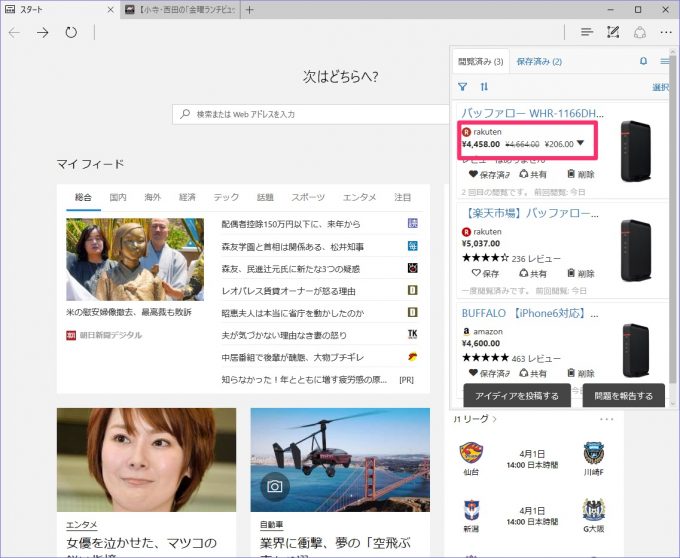The height and width of the screenshot is (558, 680).
Task: Click the notification bell in shopping panel
Action: 644,61
